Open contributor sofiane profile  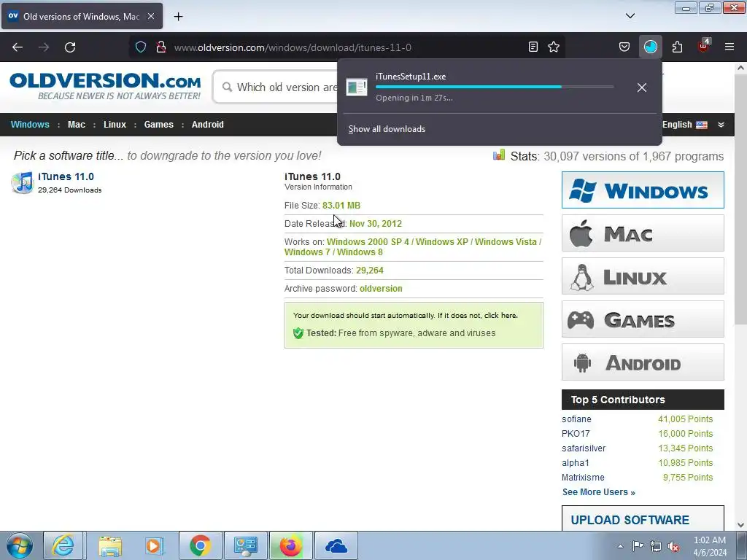tap(576, 419)
